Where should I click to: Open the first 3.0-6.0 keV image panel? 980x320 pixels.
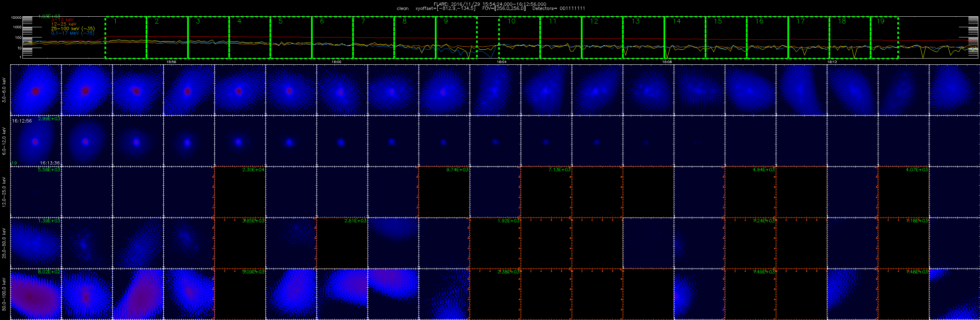pyautogui.click(x=36, y=90)
